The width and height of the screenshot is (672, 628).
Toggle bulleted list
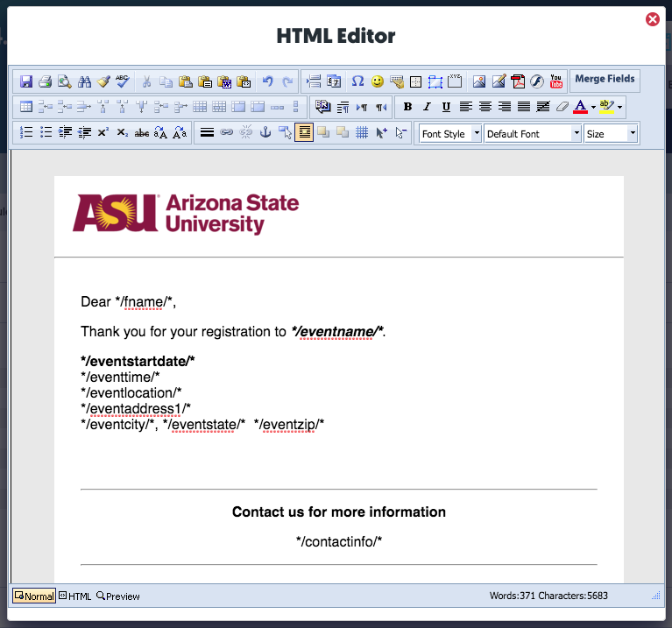[x=46, y=133]
